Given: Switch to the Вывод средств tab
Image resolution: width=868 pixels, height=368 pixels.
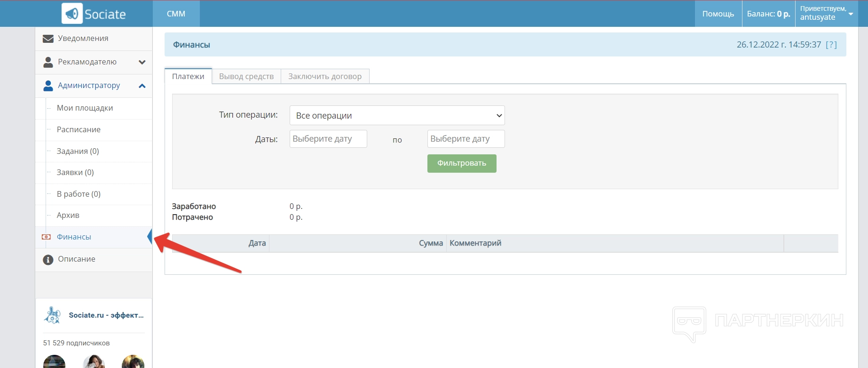Looking at the screenshot, I should [x=246, y=76].
